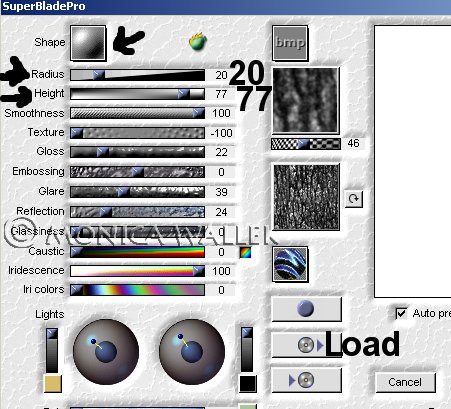This screenshot has height=409, width=451.
Task: Adjust the Reflection slider
Action: [137, 212]
